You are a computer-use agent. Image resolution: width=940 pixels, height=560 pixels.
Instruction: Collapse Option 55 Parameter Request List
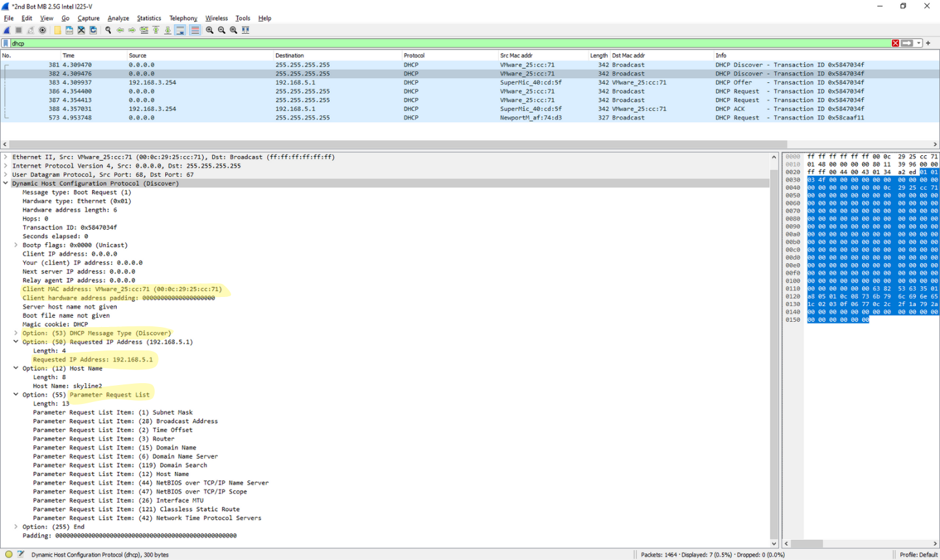tap(16, 394)
